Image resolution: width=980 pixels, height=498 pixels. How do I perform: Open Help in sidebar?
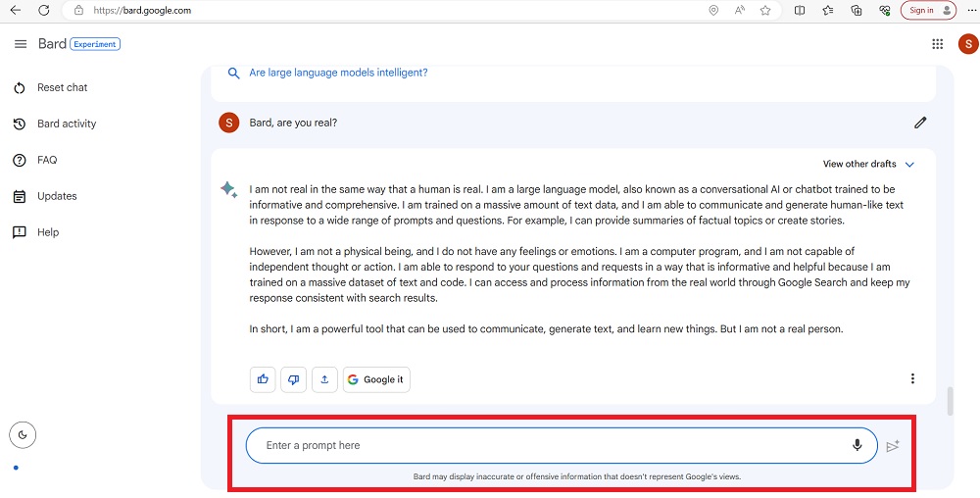point(36,232)
